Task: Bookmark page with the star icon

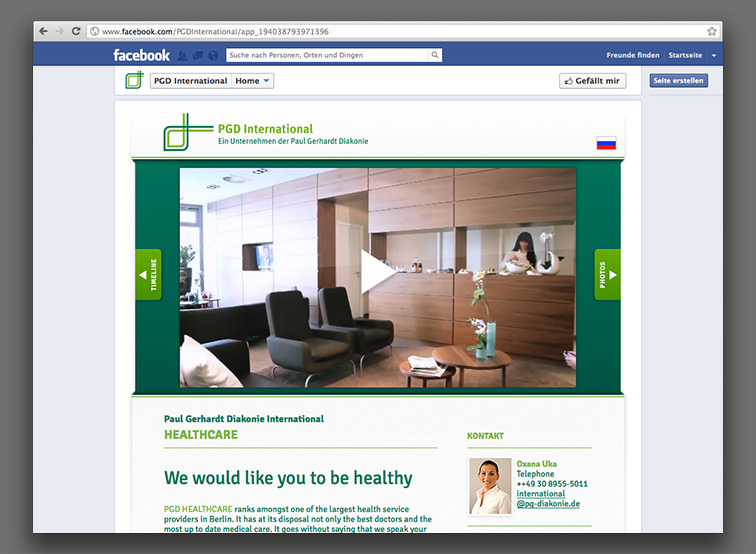Action: pyautogui.click(x=712, y=31)
